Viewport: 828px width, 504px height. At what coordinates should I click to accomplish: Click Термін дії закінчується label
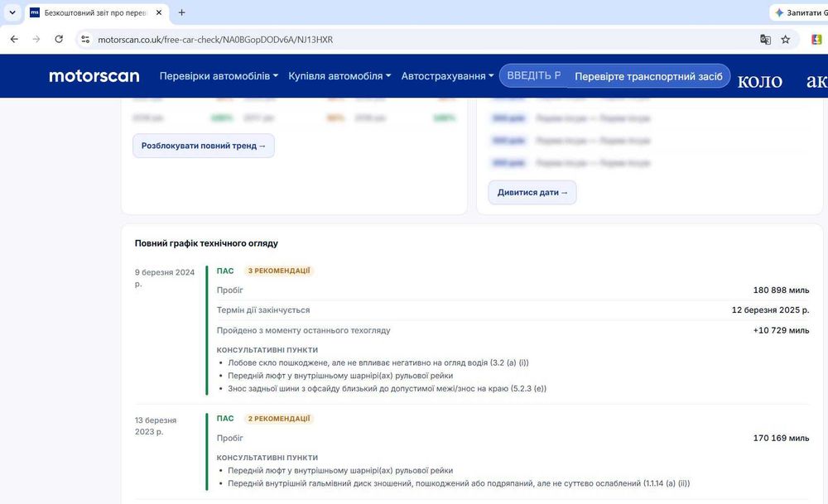point(263,310)
